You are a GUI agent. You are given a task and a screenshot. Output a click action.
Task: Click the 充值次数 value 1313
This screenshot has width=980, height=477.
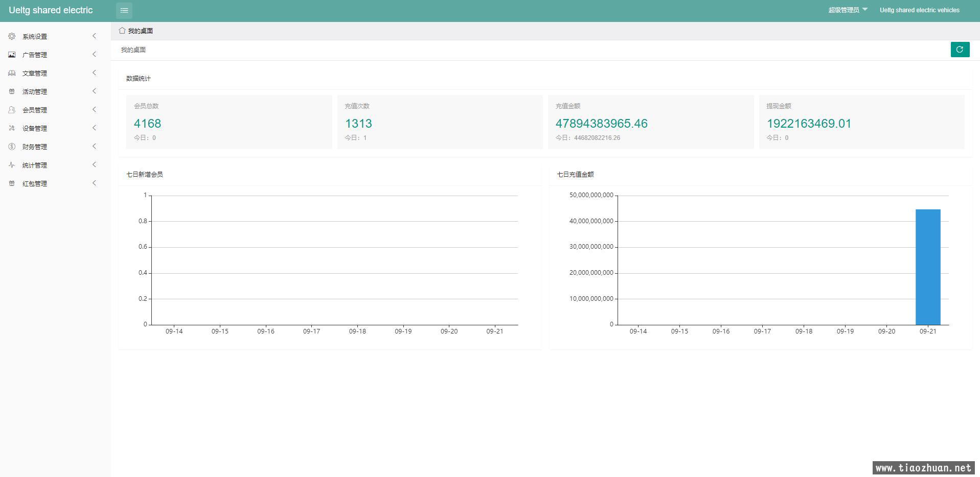358,124
